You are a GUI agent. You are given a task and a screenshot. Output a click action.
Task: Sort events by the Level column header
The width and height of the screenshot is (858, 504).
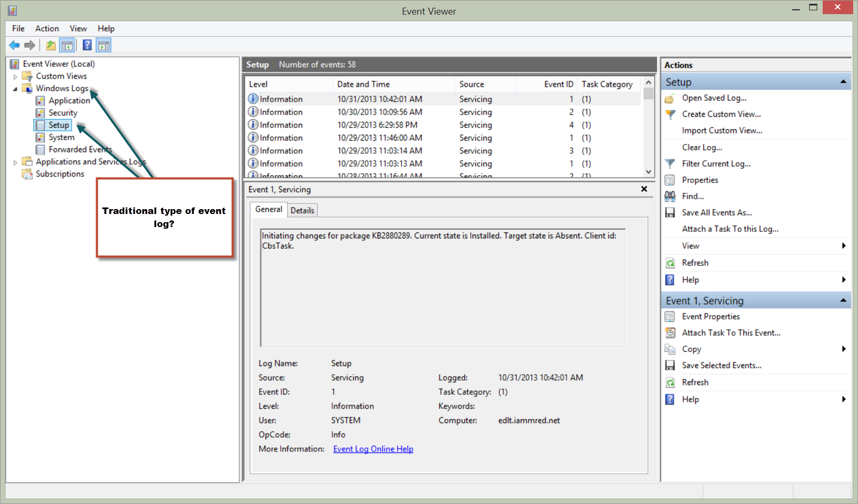(289, 84)
